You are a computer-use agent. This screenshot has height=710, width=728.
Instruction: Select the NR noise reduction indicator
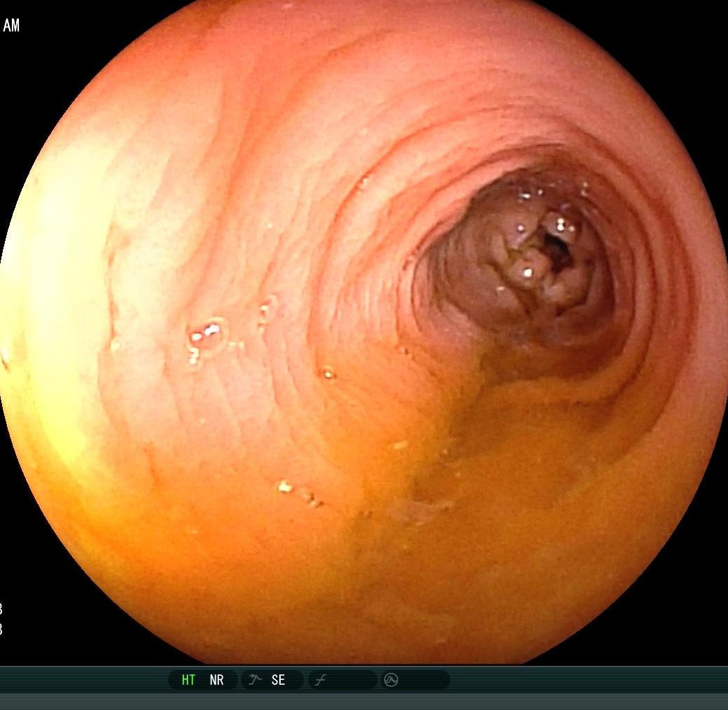[x=216, y=680]
